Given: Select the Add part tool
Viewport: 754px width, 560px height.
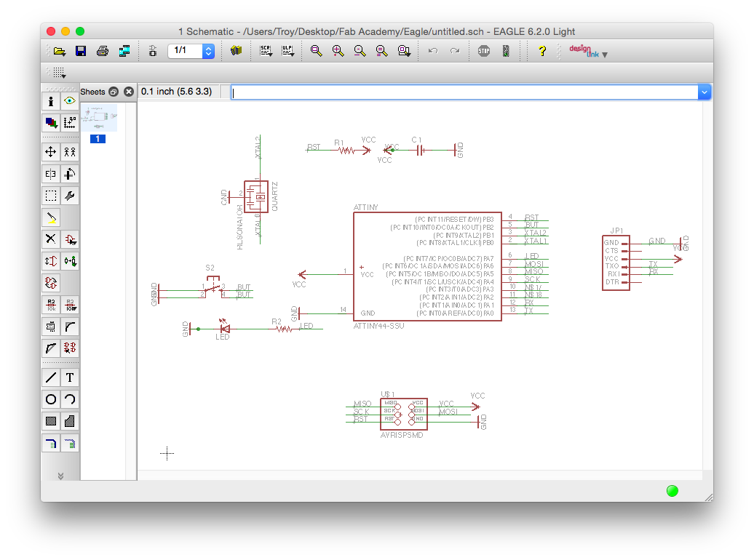Looking at the screenshot, I should [x=70, y=239].
